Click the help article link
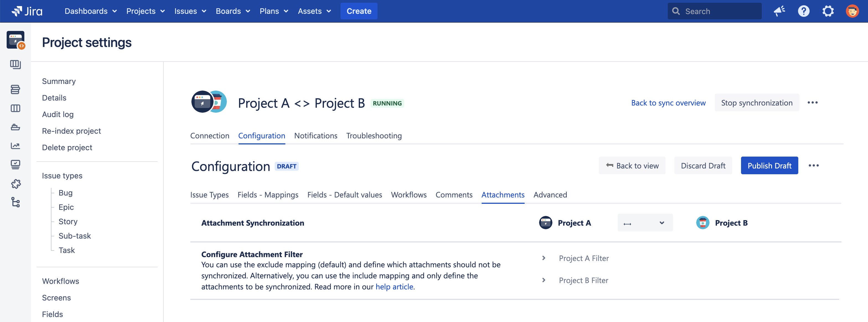 click(394, 287)
